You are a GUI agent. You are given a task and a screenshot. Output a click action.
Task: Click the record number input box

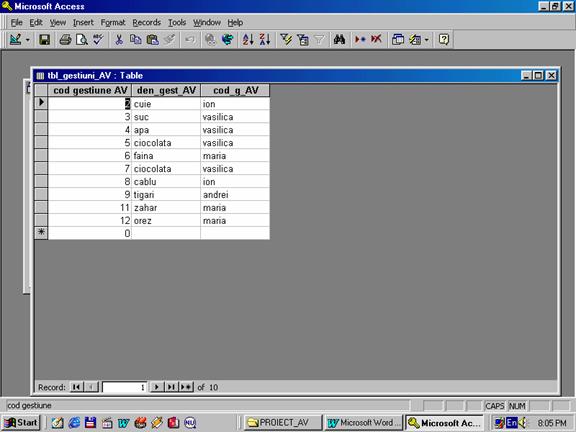(124, 387)
